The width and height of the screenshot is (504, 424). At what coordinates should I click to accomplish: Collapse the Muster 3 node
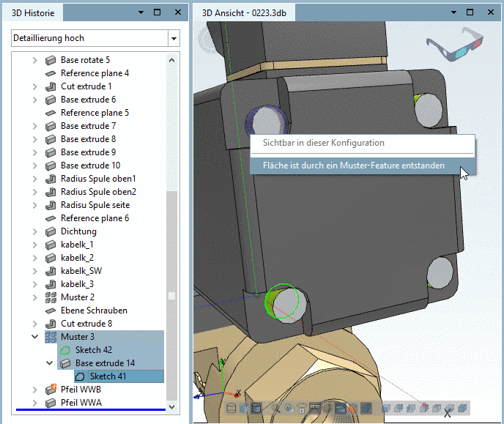[34, 337]
